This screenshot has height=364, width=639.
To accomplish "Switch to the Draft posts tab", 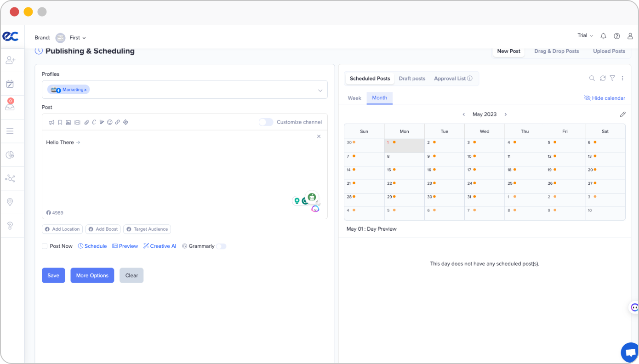I will pyautogui.click(x=412, y=79).
